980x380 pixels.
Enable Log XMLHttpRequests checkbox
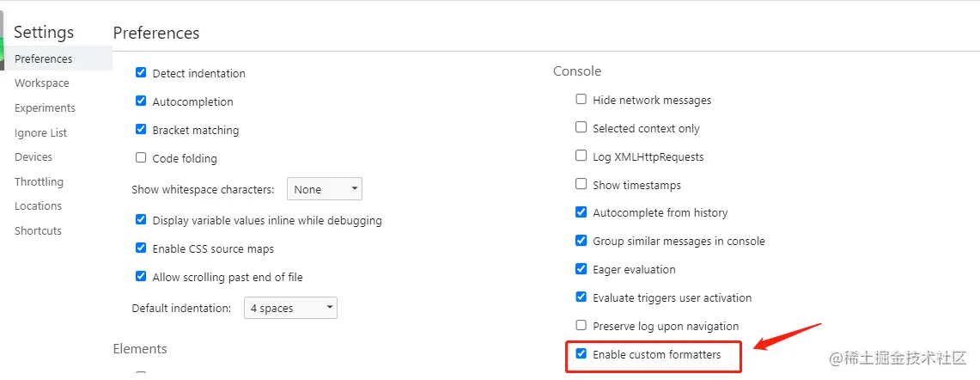(581, 156)
